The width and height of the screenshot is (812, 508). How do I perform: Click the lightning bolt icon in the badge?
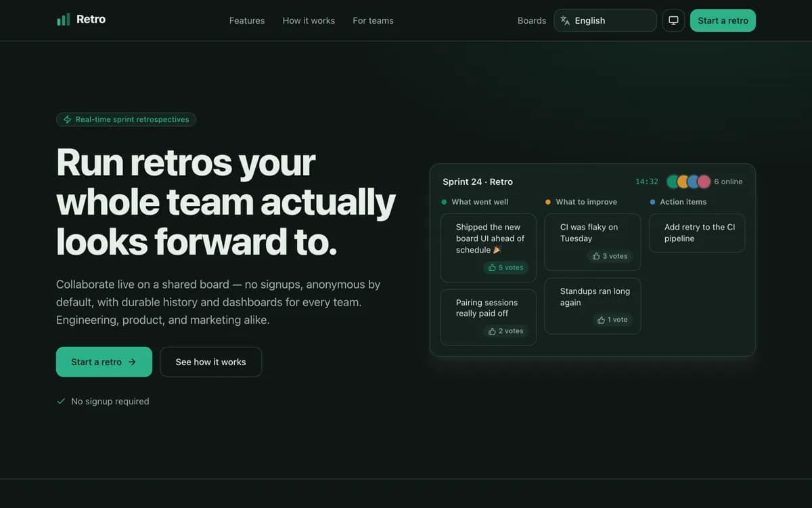pos(67,119)
